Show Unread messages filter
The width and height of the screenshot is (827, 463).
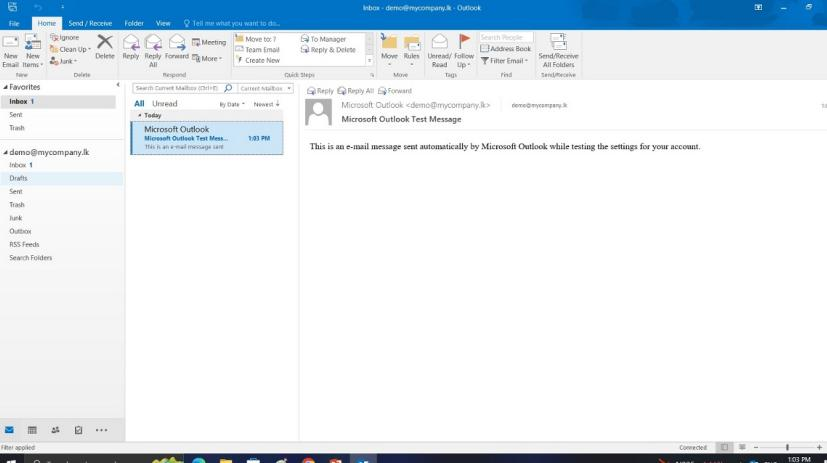(x=165, y=104)
